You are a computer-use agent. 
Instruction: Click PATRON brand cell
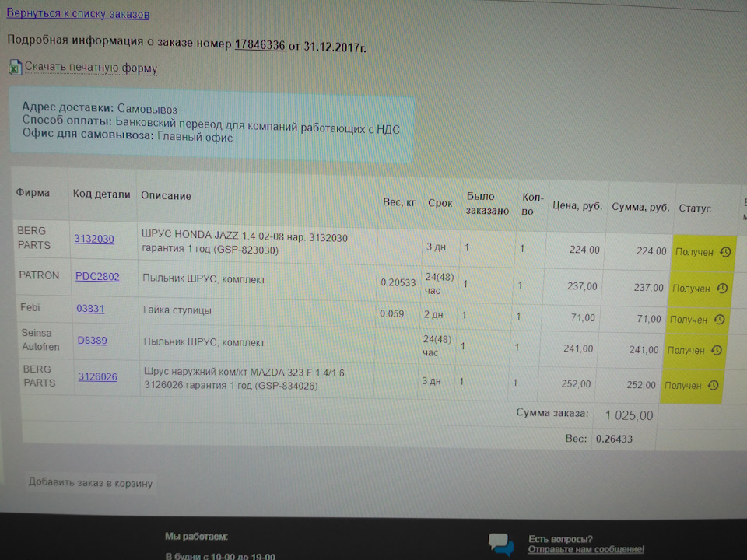(39, 275)
